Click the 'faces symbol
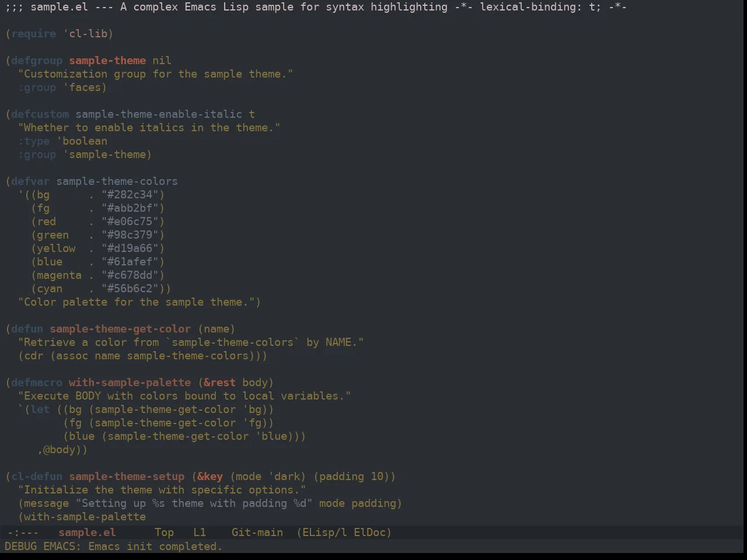 click(82, 87)
